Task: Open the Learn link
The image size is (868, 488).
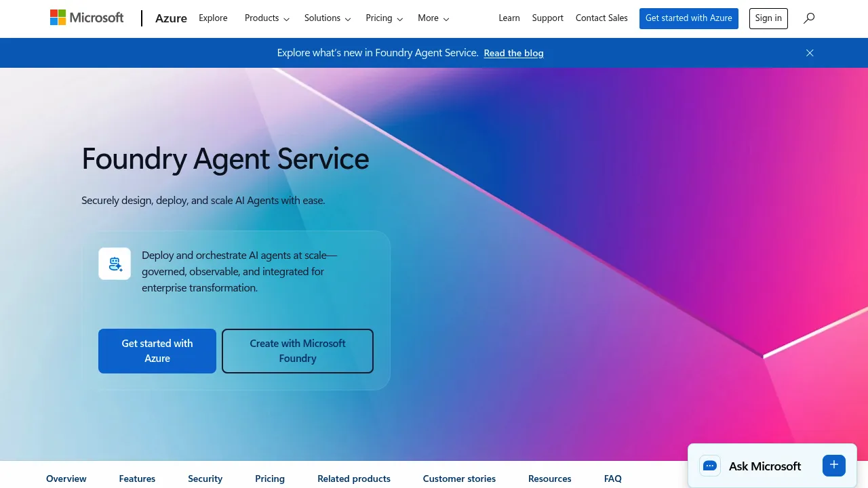Action: [x=509, y=18]
